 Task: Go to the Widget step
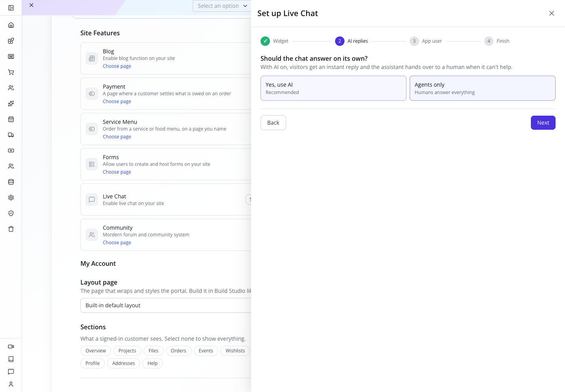point(275,41)
